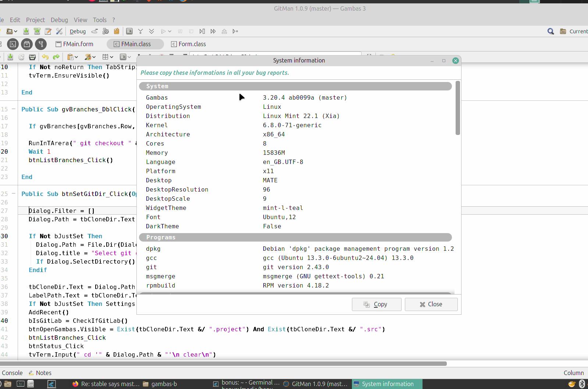This screenshot has height=389, width=588.
Task: Click the Kernel value 6.8.0-71-generic
Action: point(292,125)
